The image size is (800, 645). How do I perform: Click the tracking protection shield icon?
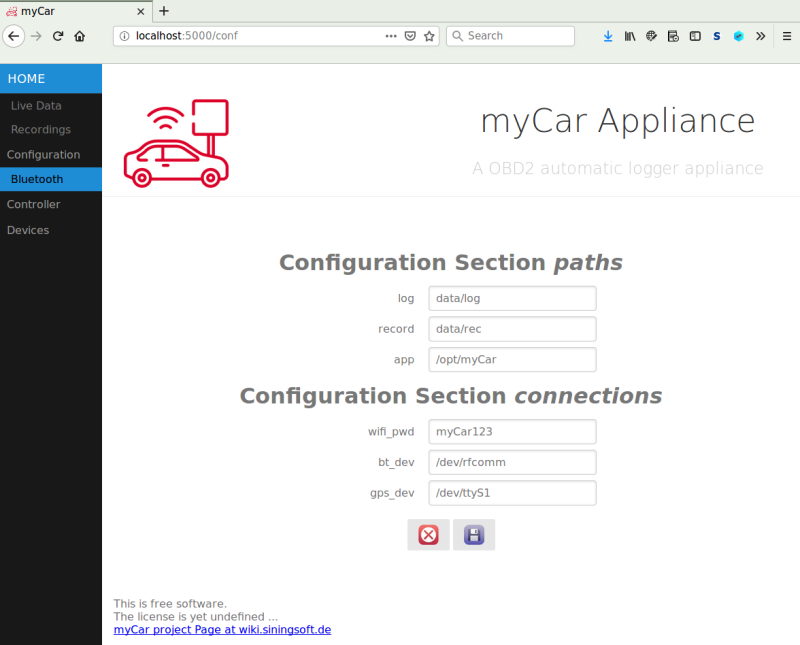point(410,36)
